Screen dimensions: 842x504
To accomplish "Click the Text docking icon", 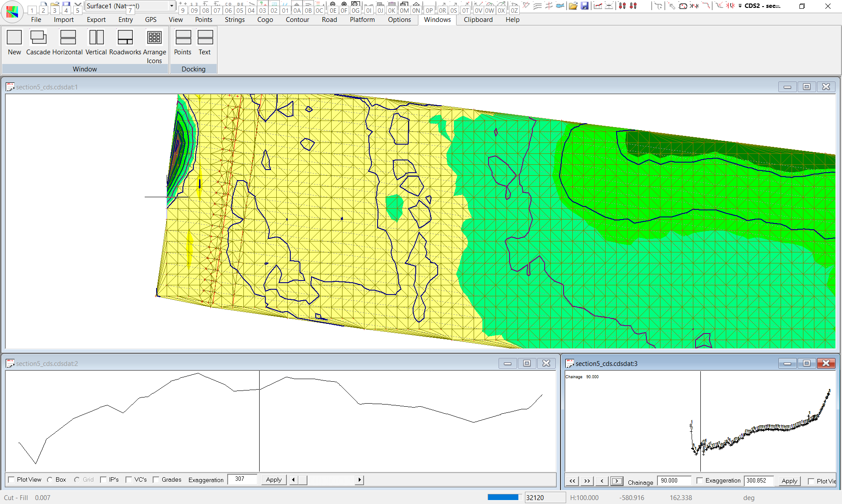I will click(x=205, y=38).
